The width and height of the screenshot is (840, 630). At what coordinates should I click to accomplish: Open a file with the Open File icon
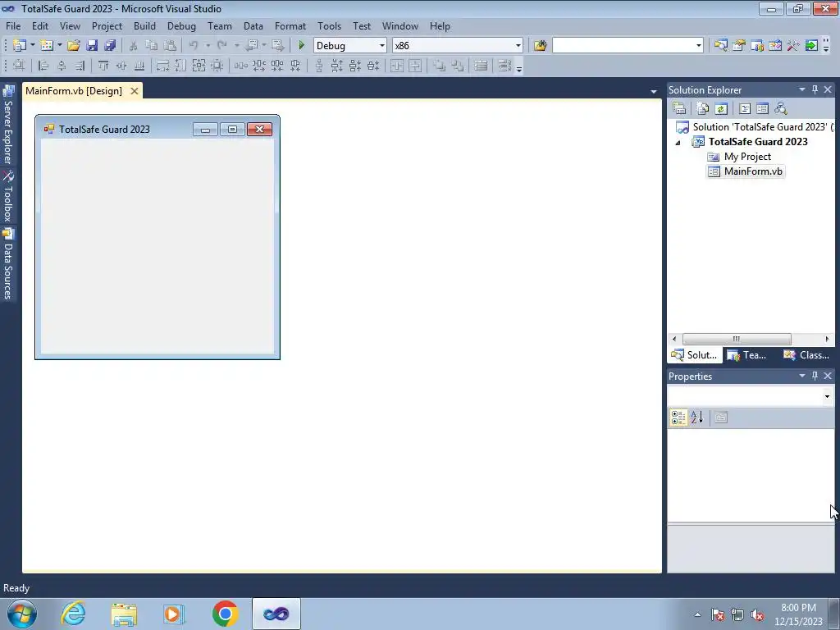[73, 46]
